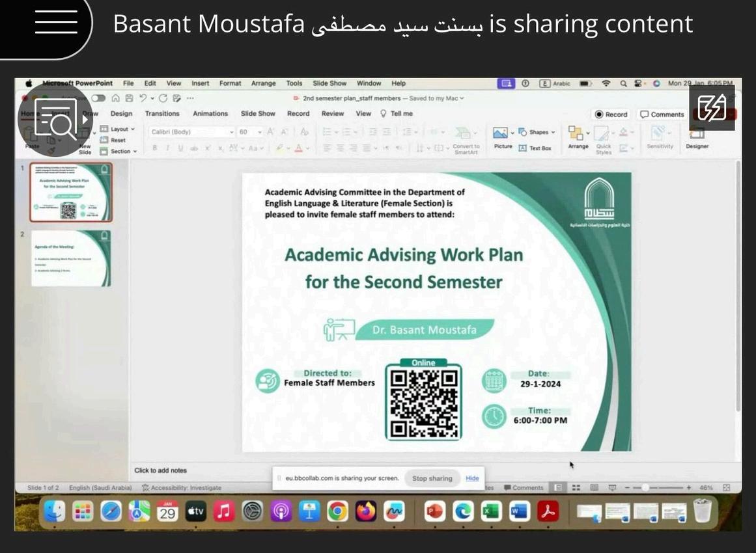The height and width of the screenshot is (553, 756).
Task: Click the Stop sharing button
Action: (x=432, y=478)
